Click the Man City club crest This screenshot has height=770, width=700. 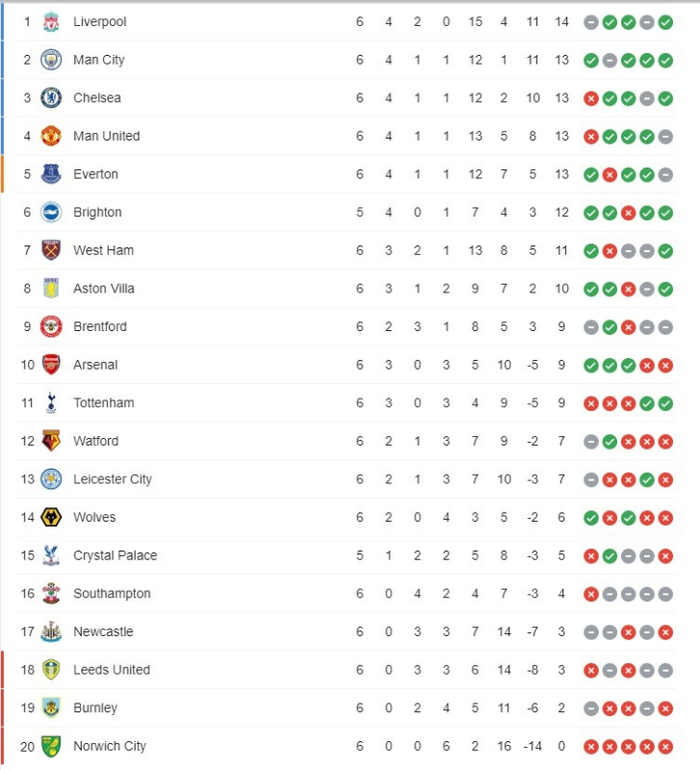[x=51, y=60]
